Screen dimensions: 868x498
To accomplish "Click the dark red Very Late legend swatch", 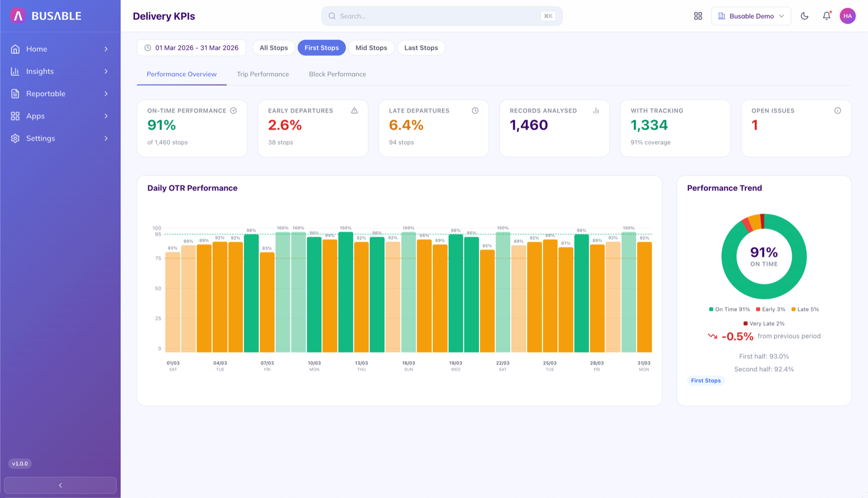I will pos(746,323).
